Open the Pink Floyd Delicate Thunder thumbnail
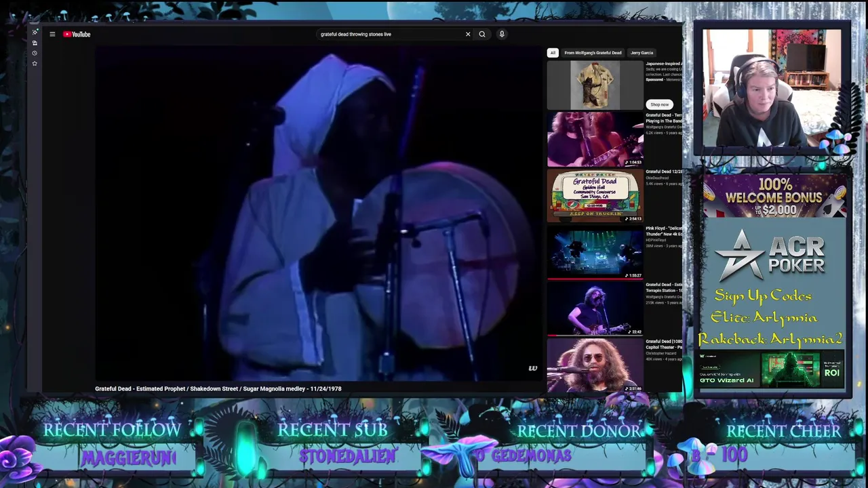 click(x=595, y=253)
